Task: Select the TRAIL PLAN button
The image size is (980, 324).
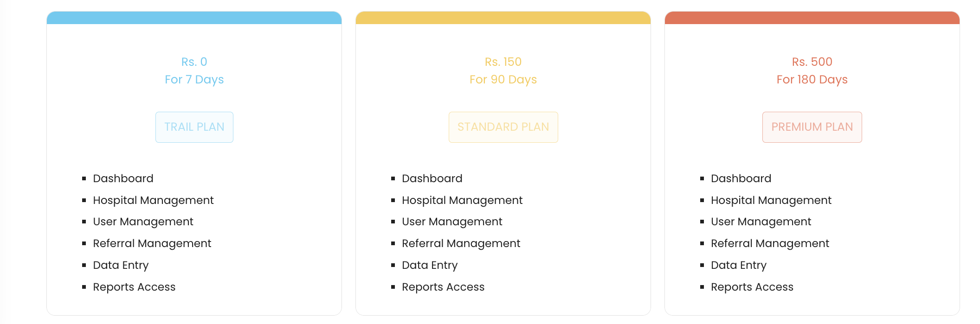Action: (x=194, y=127)
